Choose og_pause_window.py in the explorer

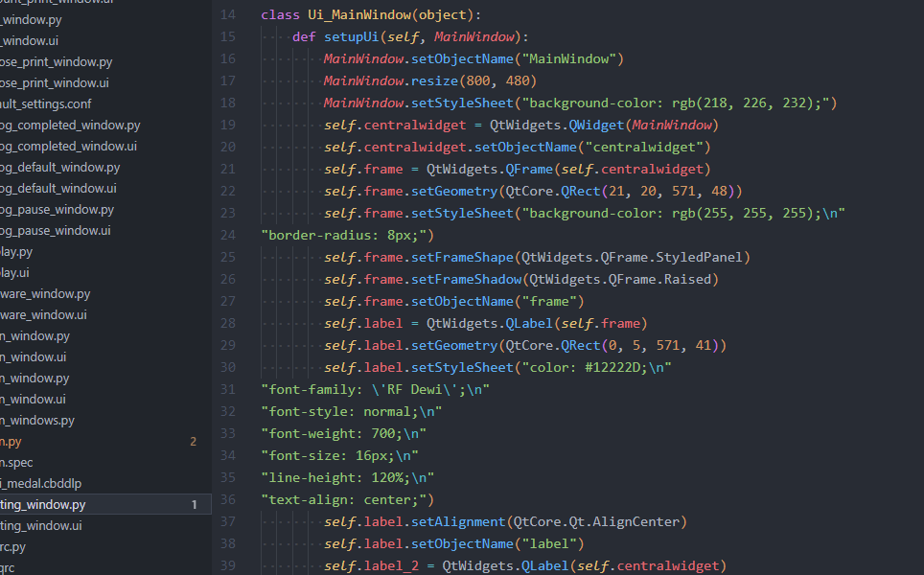tap(58, 210)
